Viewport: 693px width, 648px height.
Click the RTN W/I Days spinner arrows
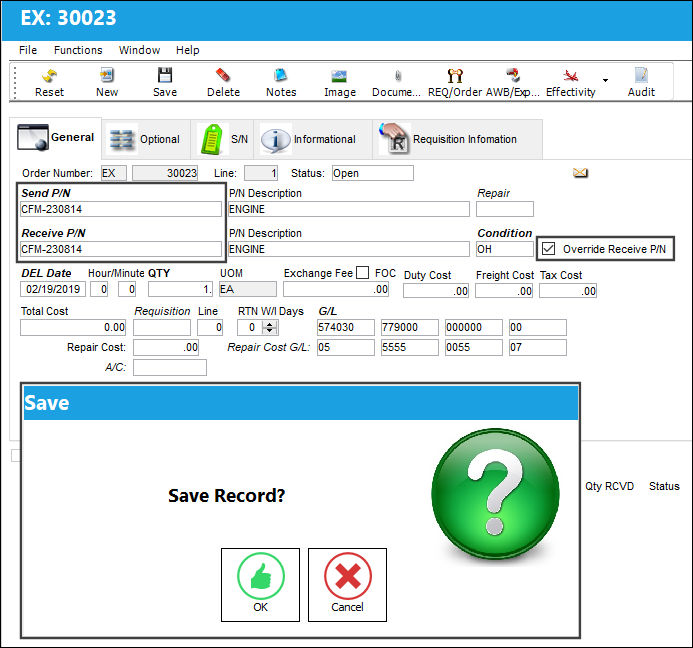pos(270,328)
